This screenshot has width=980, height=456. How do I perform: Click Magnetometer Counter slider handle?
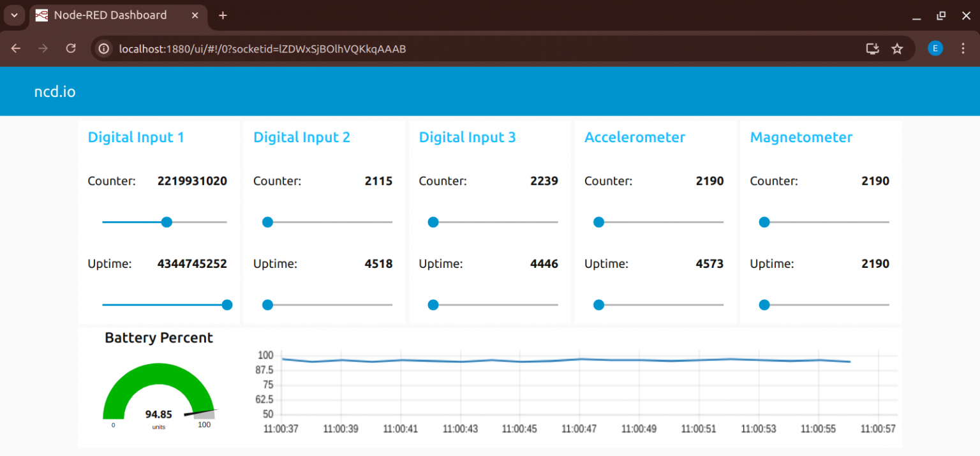(764, 222)
